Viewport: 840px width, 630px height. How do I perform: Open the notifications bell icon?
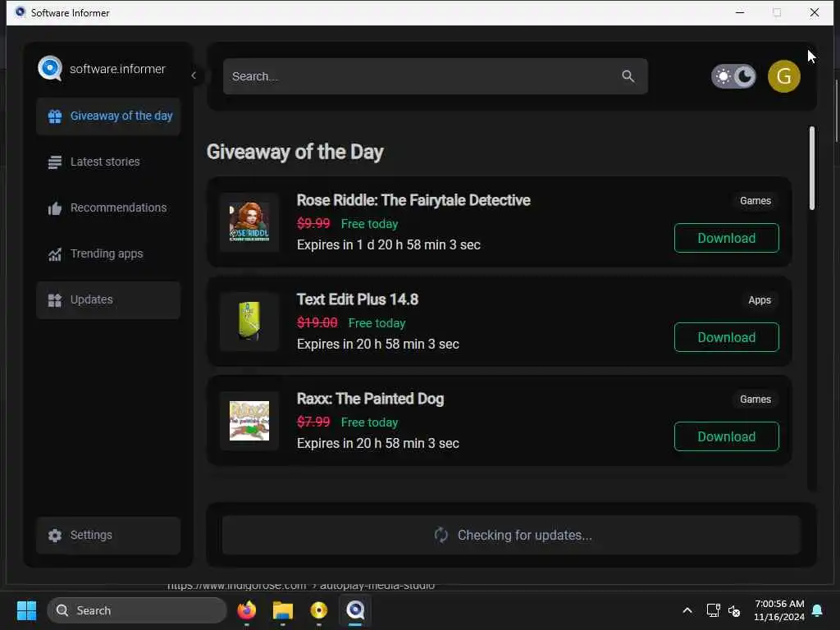(818, 610)
